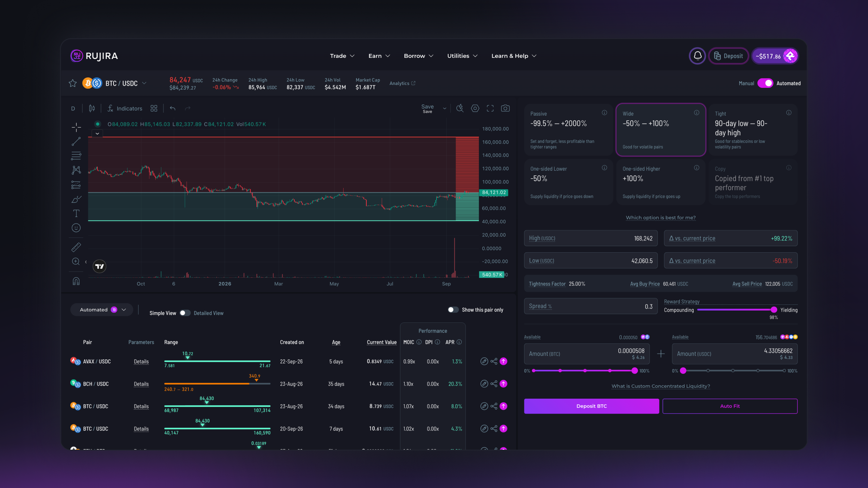Edit the AVAX / USDC position
The image size is (868, 488).
(x=484, y=361)
